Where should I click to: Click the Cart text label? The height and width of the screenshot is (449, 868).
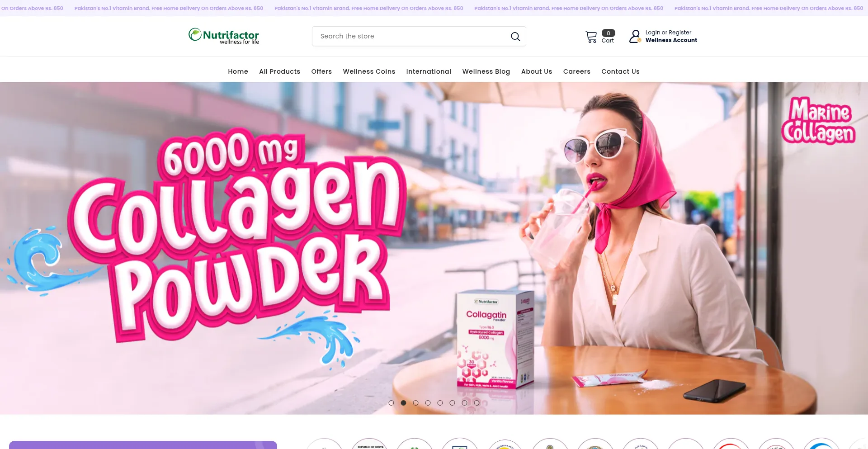tap(608, 41)
